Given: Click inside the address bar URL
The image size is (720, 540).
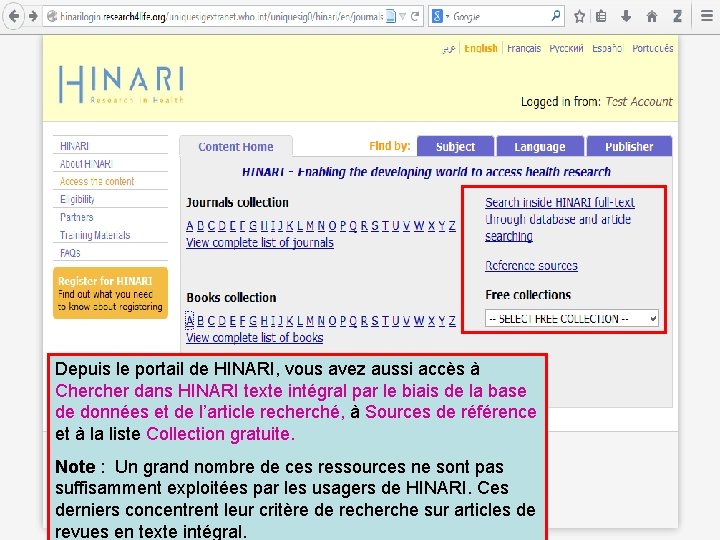Looking at the screenshot, I should 221,17.
